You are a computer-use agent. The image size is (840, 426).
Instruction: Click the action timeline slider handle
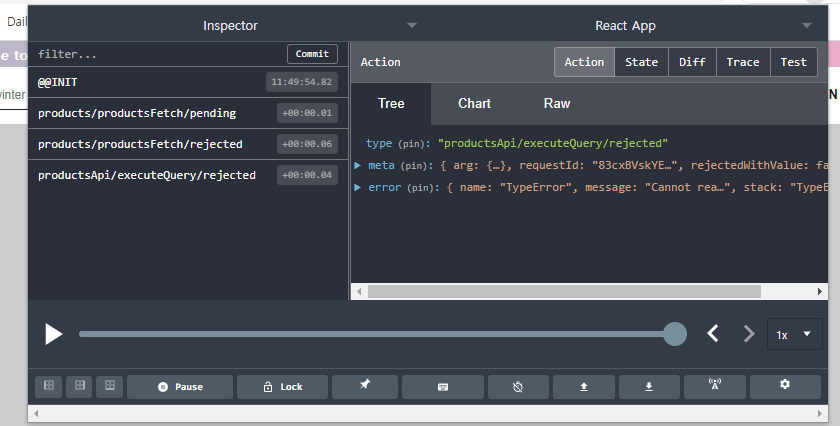click(675, 334)
